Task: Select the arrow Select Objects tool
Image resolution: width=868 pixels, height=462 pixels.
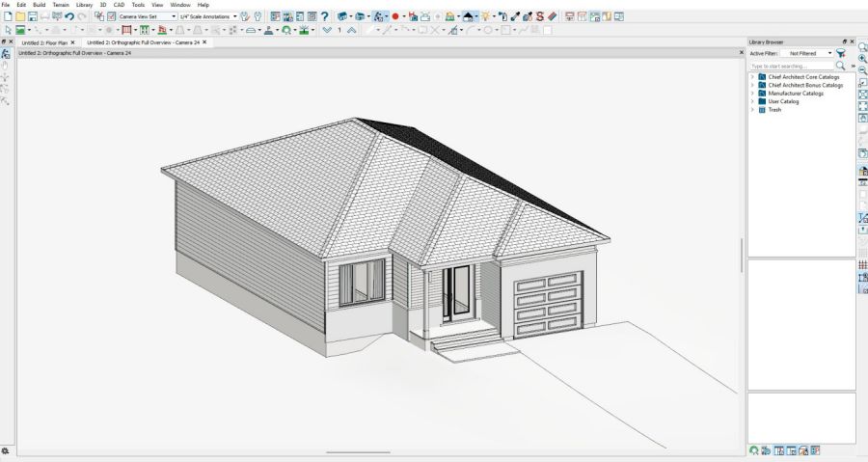Action: pos(7,30)
